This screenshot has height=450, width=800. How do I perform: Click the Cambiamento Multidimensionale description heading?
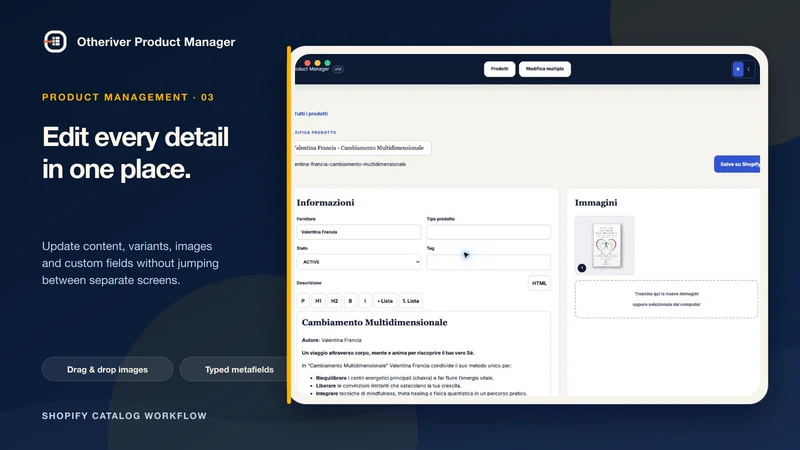(374, 322)
